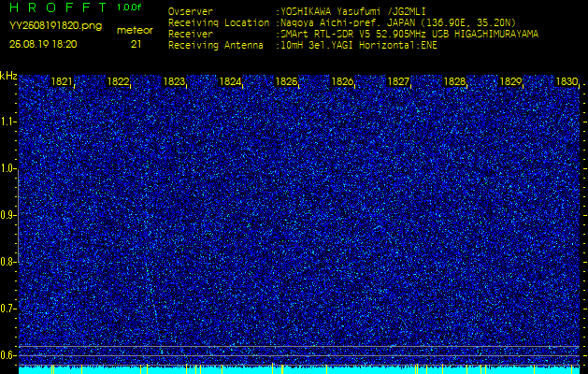The image size is (588, 374).
Task: Click the cyan signal level strip at the bottom
Action: 299,370
